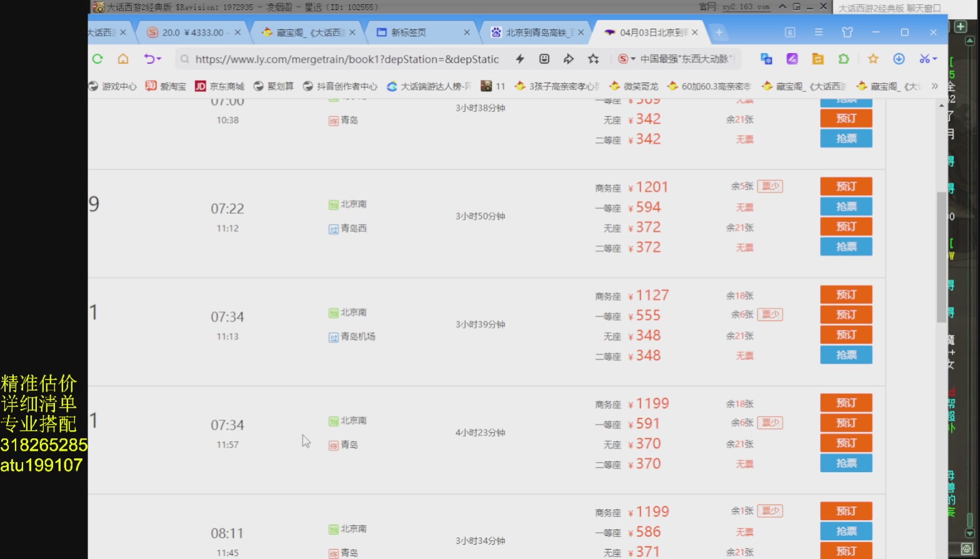The image size is (980, 559).
Task: Expand the undo closed-tab dropdown arrow
Action: click(159, 59)
